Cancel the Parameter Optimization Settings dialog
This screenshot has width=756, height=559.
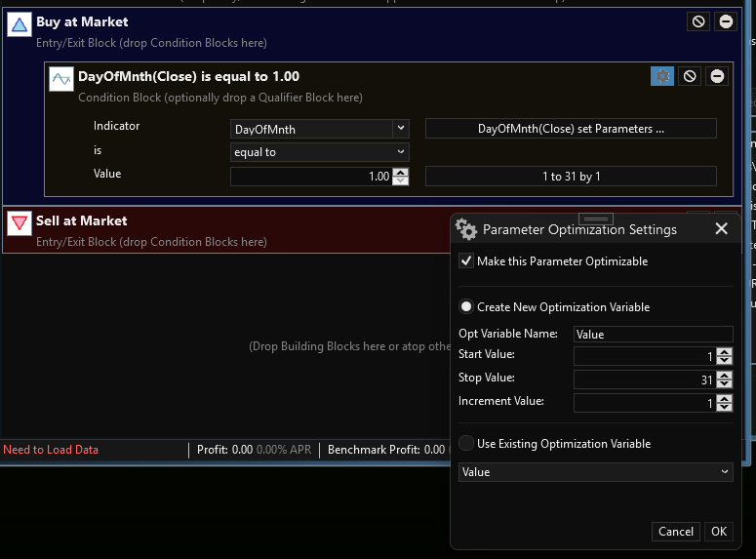pyautogui.click(x=676, y=532)
